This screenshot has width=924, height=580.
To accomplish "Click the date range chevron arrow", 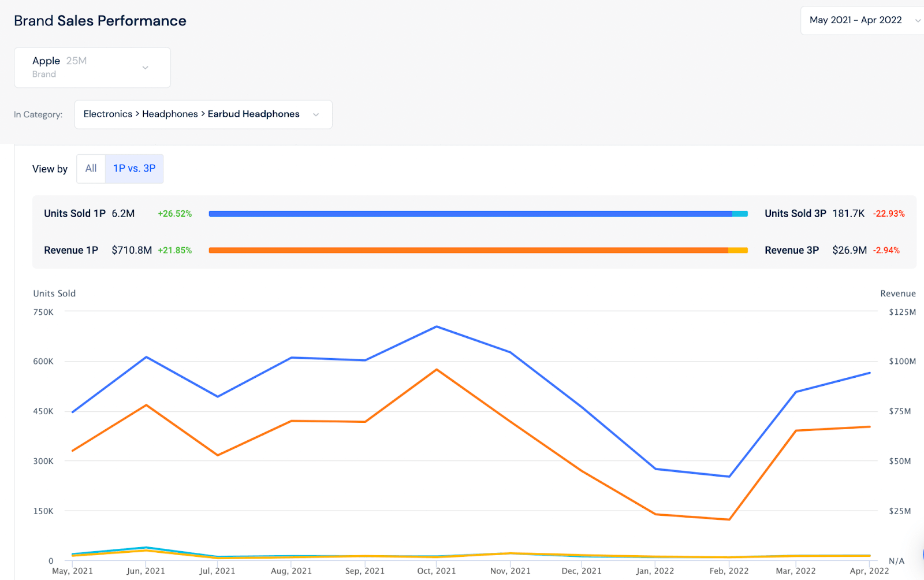I will coord(917,21).
